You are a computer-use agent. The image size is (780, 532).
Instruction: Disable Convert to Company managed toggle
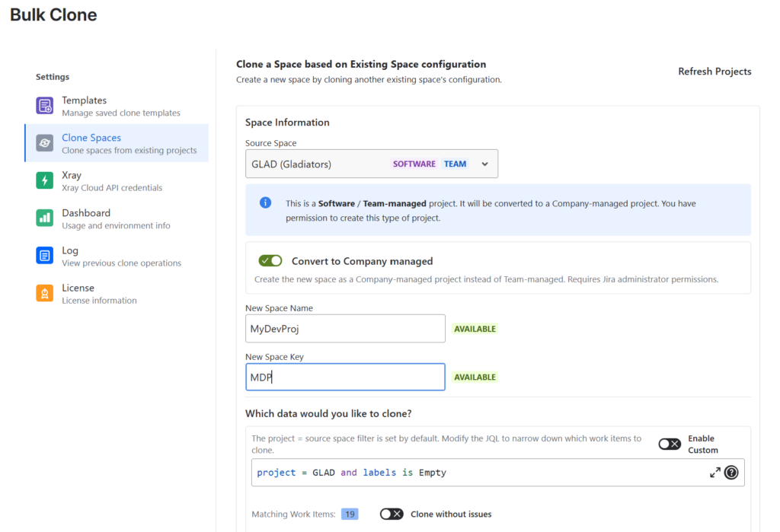(x=270, y=261)
